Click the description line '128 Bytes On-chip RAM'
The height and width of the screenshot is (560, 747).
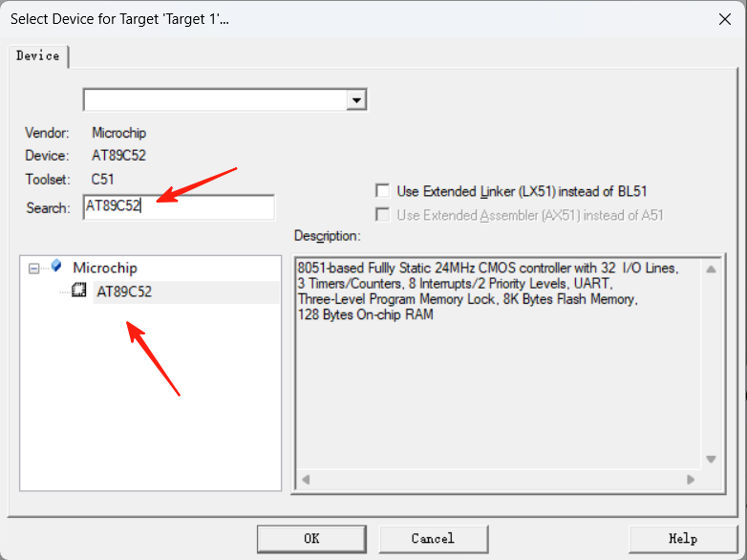click(366, 314)
